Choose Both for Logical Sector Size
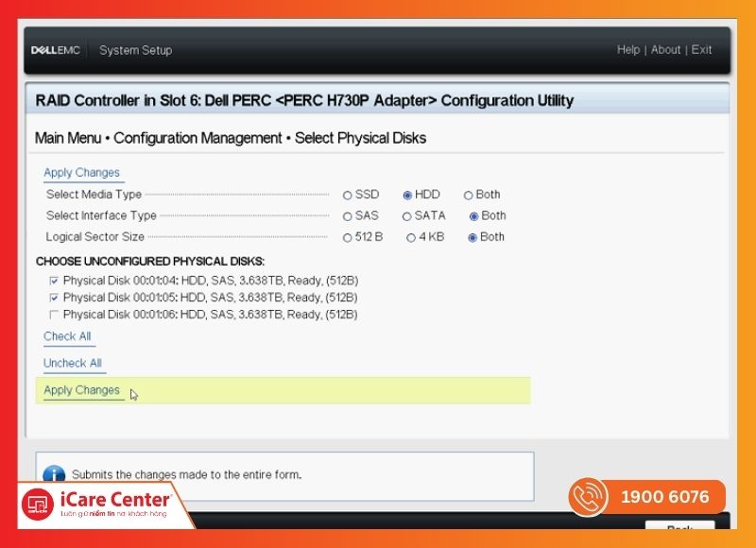The width and height of the screenshot is (756, 548). click(472, 237)
